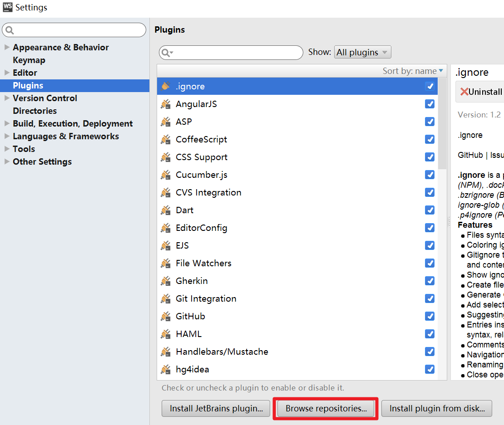Screen dimensions: 504x425
Task: Select the File Watchers plugin row
Action: [297, 263]
